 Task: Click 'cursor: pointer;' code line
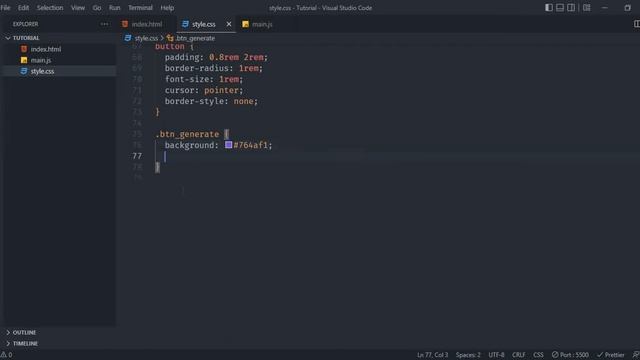[204, 90]
